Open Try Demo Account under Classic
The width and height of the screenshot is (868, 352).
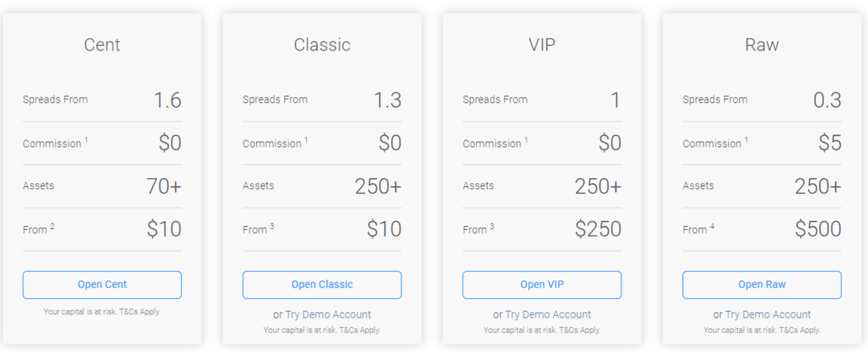coord(328,314)
